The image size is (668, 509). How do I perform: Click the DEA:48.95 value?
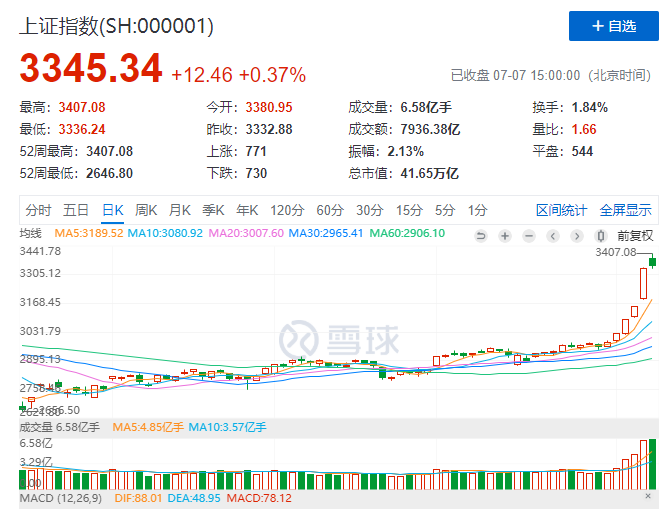(x=194, y=498)
